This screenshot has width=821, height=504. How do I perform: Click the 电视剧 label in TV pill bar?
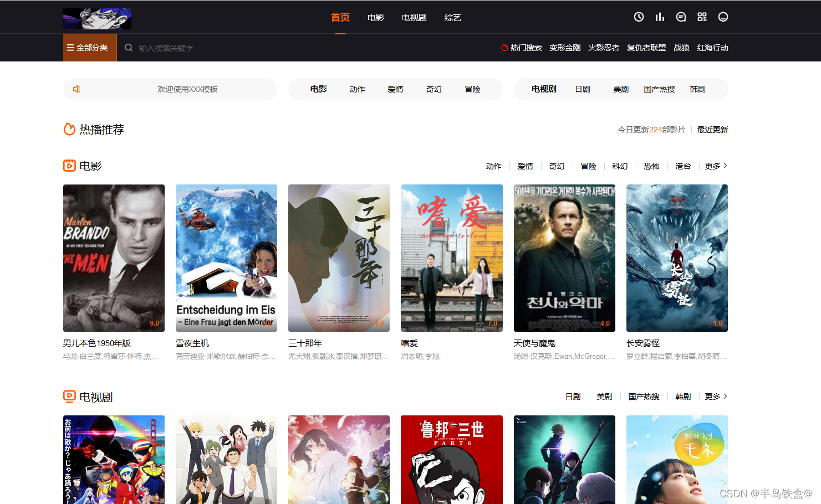pyautogui.click(x=544, y=89)
